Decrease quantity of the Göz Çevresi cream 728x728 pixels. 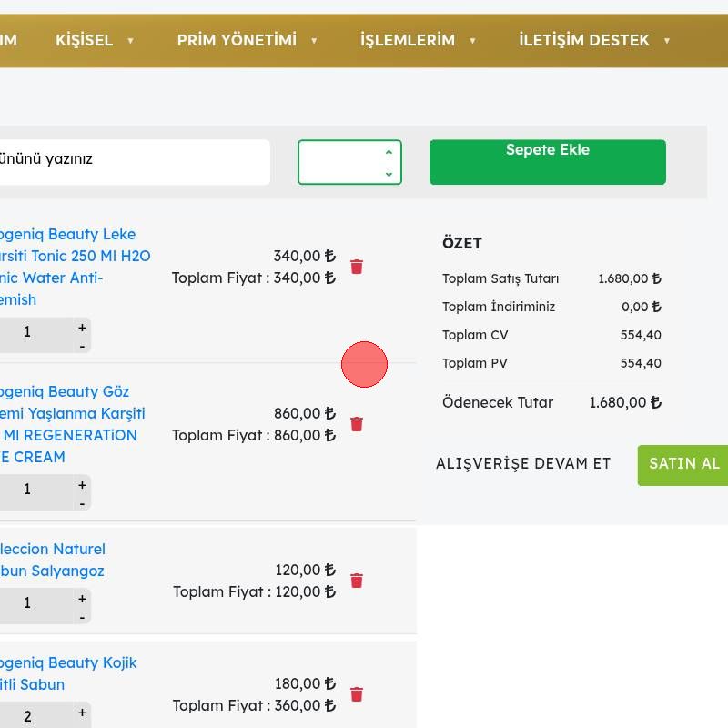[82, 503]
